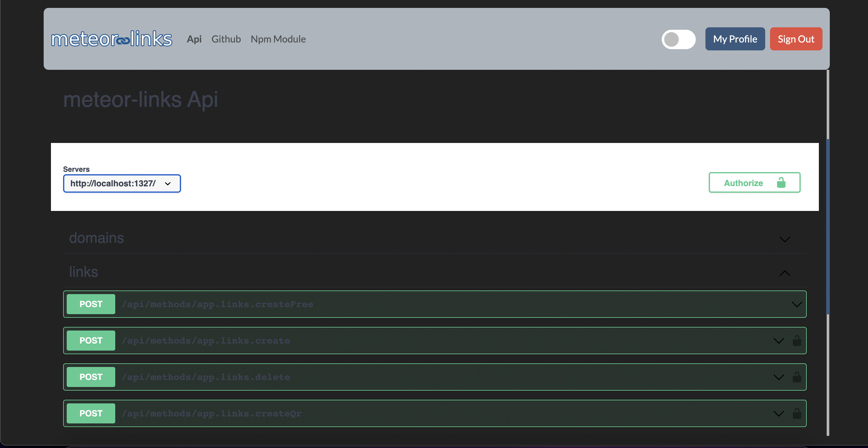Collapse the links section
Image resolution: width=868 pixels, height=448 pixels.
pyautogui.click(x=784, y=273)
